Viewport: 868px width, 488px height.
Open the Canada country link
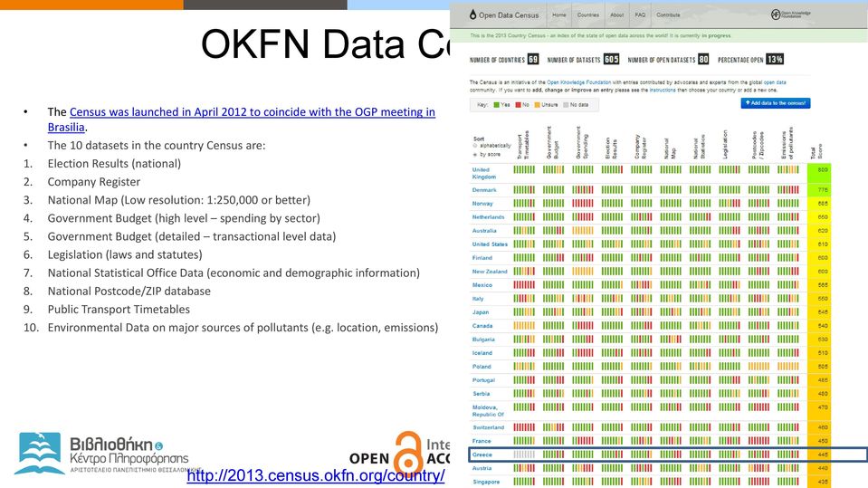tap(482, 326)
